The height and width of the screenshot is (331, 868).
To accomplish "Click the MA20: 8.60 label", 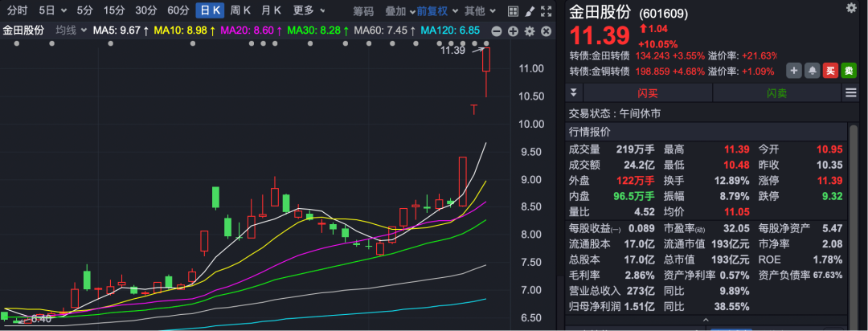I will point(252,31).
